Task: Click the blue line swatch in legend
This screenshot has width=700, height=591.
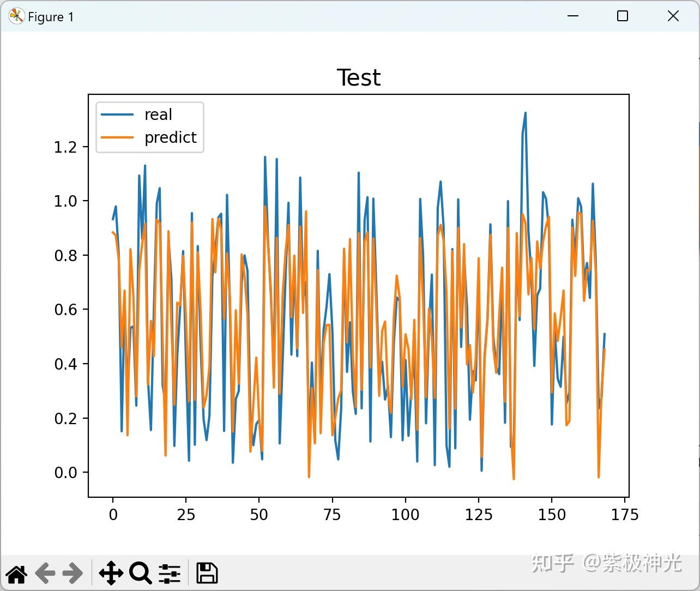Action: (x=117, y=114)
